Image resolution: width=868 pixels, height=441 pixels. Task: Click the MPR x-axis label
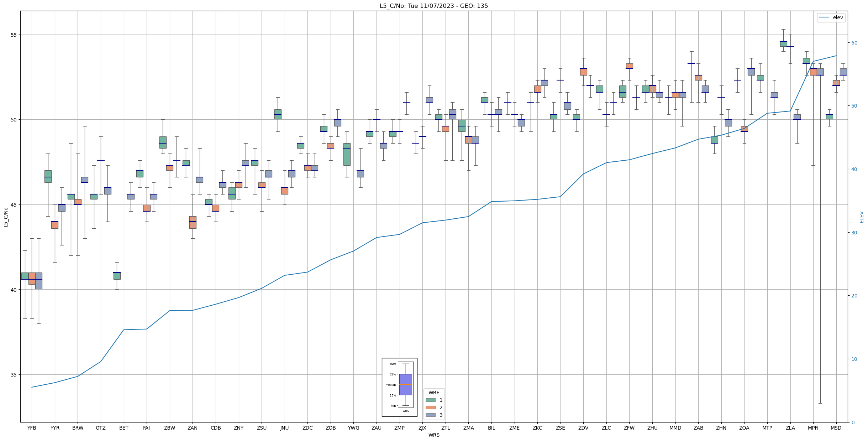pos(813,428)
